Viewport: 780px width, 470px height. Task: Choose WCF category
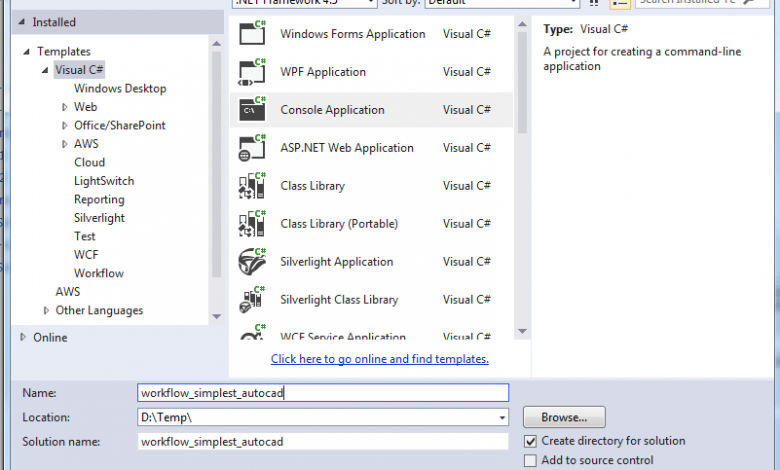[86, 255]
